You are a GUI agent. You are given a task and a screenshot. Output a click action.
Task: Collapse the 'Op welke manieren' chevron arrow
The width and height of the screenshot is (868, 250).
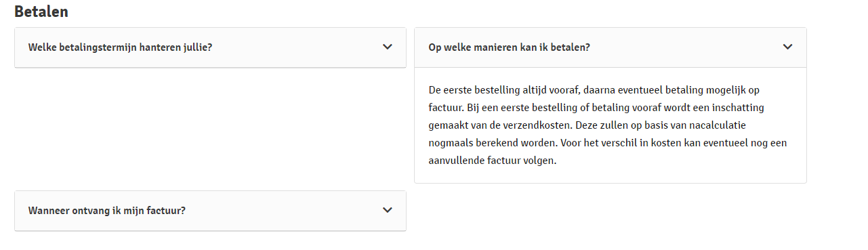[x=787, y=47]
